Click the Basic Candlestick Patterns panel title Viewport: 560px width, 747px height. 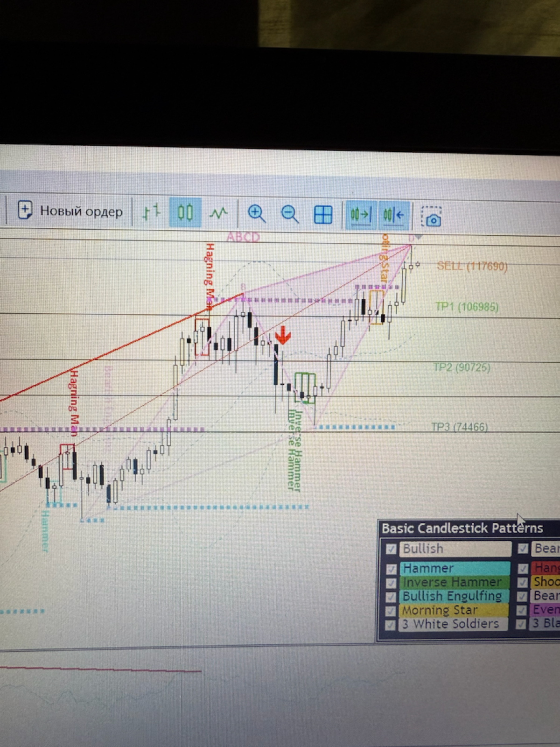(x=462, y=529)
